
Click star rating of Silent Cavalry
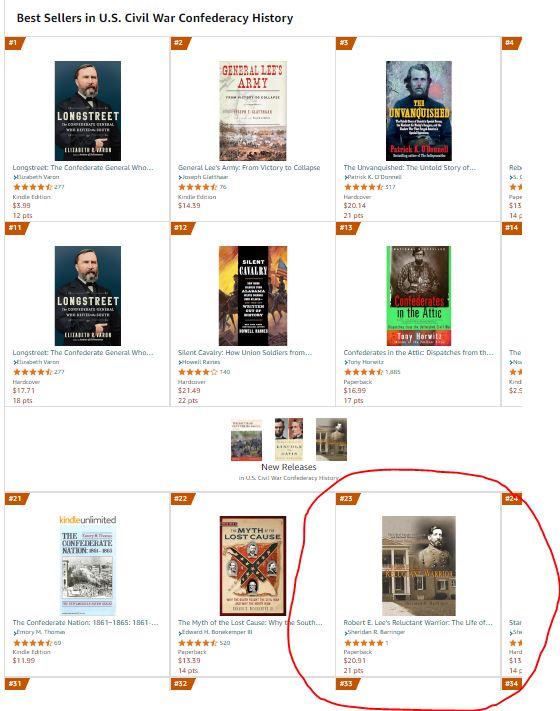coord(198,372)
